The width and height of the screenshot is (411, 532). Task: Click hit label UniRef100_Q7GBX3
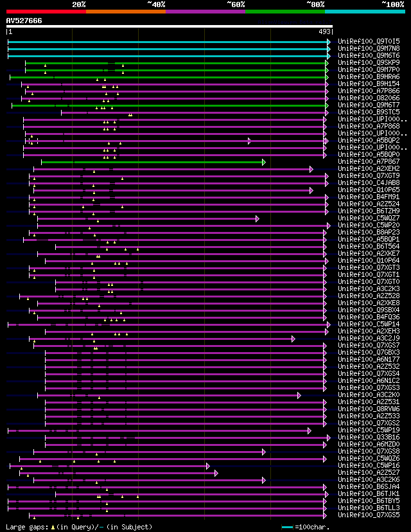[369, 353]
